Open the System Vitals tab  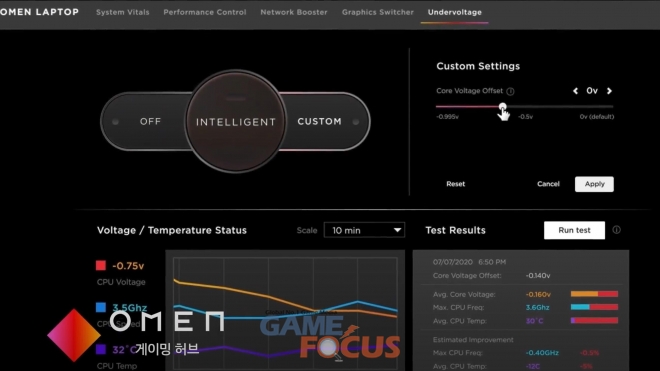pos(122,12)
